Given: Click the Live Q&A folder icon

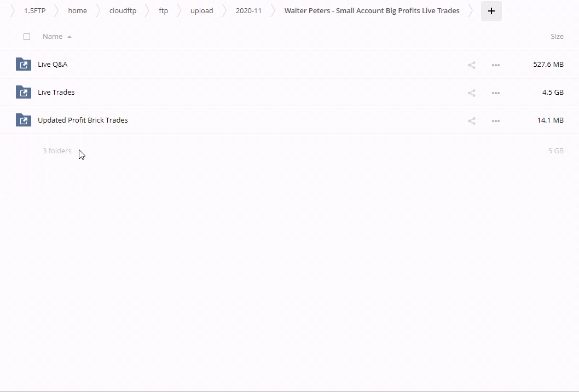Looking at the screenshot, I should [x=24, y=65].
